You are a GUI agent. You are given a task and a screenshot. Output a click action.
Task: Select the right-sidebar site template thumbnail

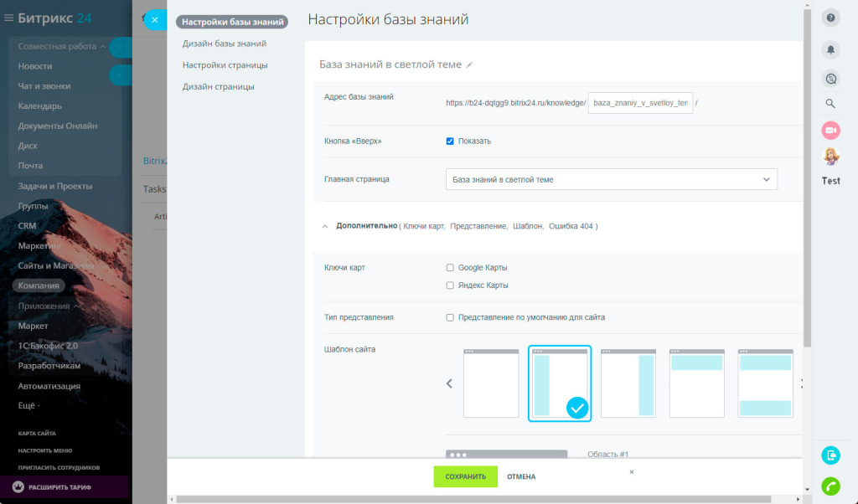(x=628, y=383)
